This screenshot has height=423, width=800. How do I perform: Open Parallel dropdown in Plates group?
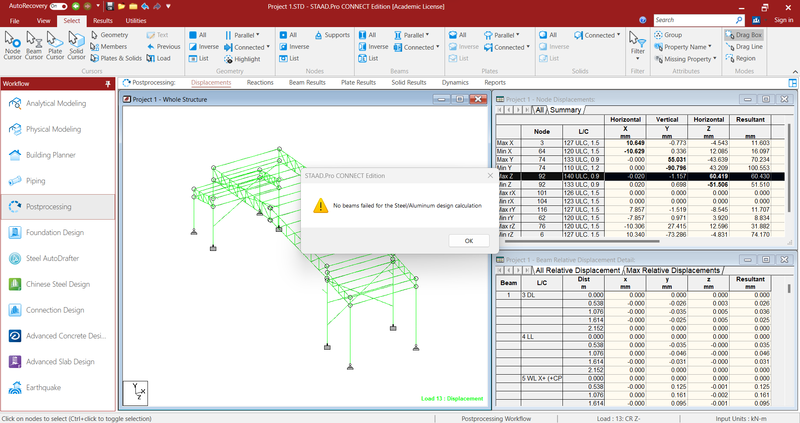(502, 35)
